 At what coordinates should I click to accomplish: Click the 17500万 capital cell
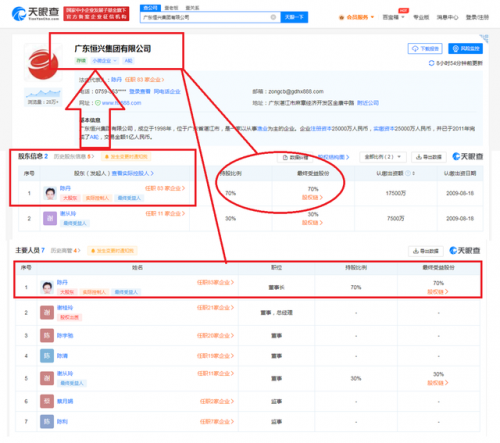point(396,193)
